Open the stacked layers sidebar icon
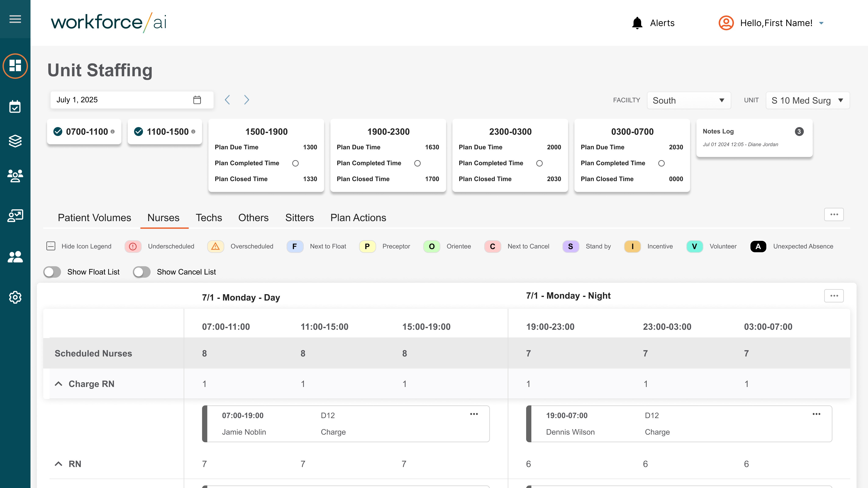Image resolution: width=868 pixels, height=488 pixels. pos(15,141)
